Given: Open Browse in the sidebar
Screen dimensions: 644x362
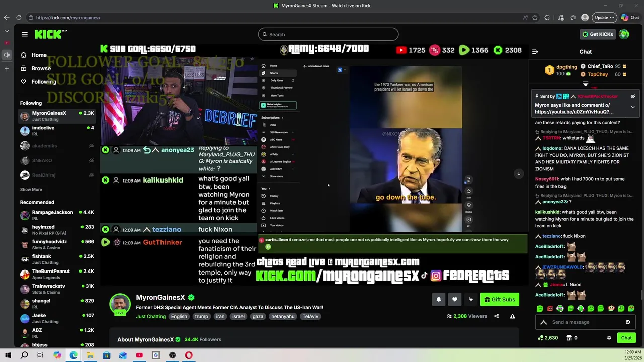Looking at the screenshot, I should 36,68.
